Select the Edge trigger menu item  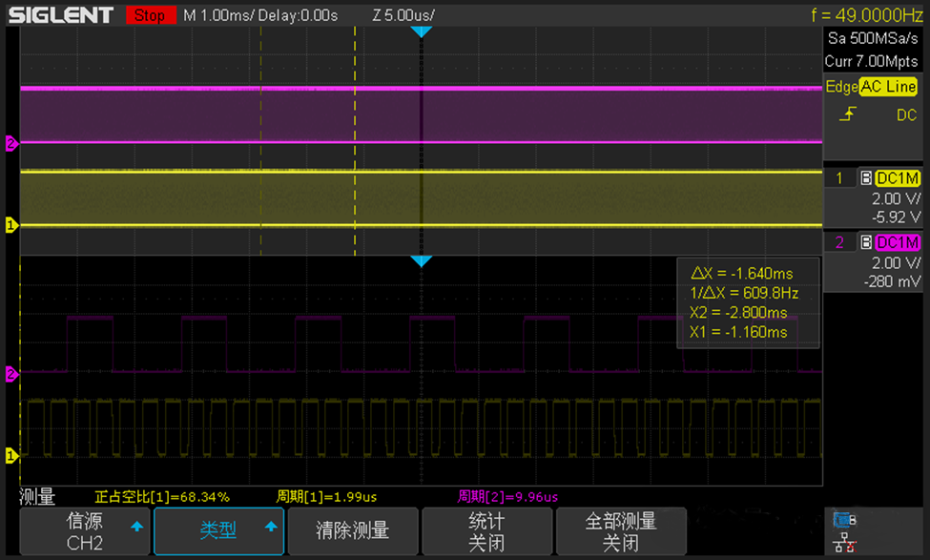click(x=840, y=86)
